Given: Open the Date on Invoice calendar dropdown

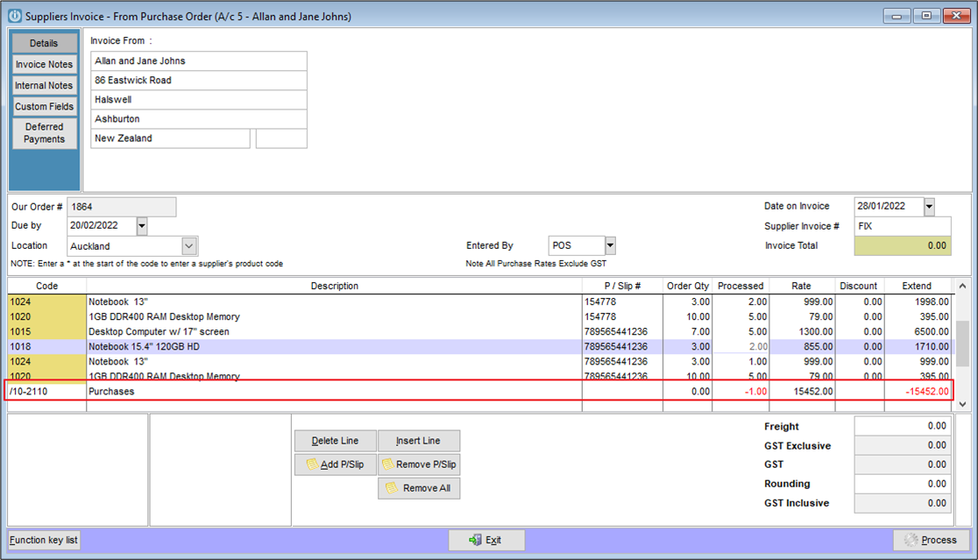Looking at the screenshot, I should [x=929, y=207].
